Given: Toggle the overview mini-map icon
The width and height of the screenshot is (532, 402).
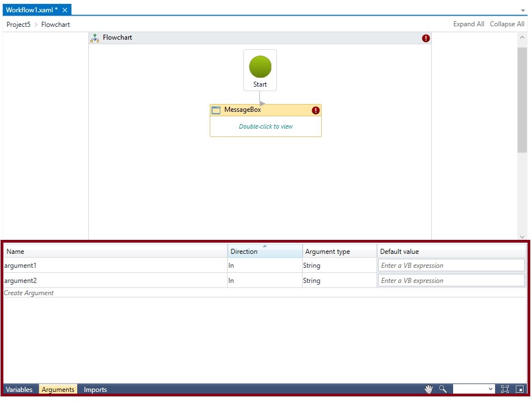Looking at the screenshot, I should tap(520, 389).
